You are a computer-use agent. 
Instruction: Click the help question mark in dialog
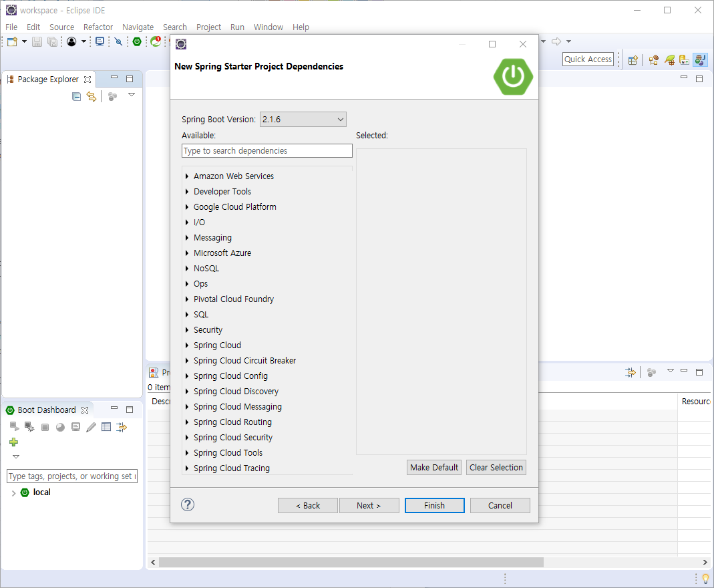tap(188, 504)
